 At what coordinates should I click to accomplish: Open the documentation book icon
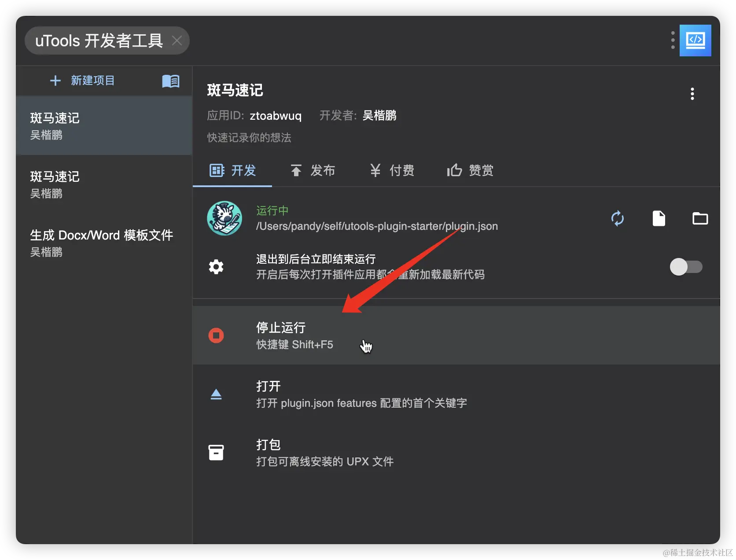(171, 81)
